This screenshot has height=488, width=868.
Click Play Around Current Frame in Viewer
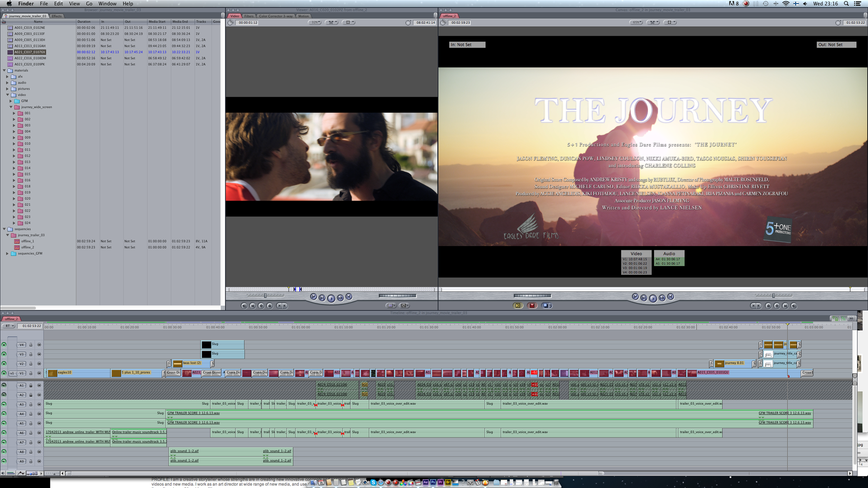pos(340,298)
